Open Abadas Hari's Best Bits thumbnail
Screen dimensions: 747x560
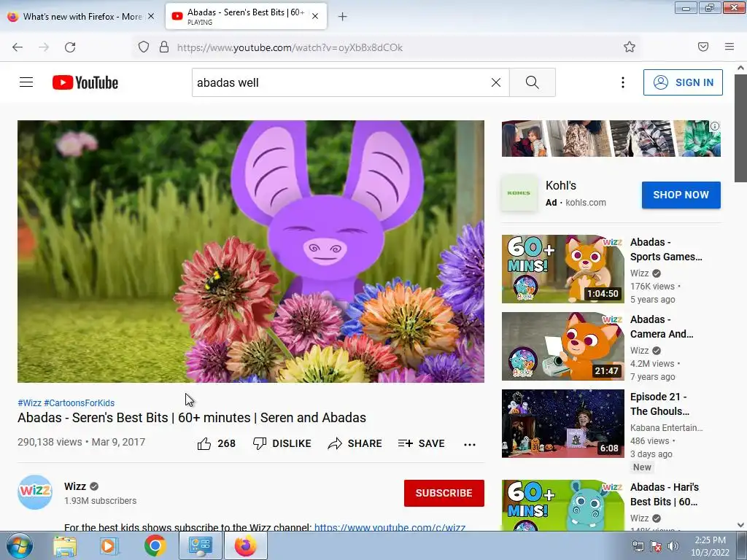[x=562, y=505]
